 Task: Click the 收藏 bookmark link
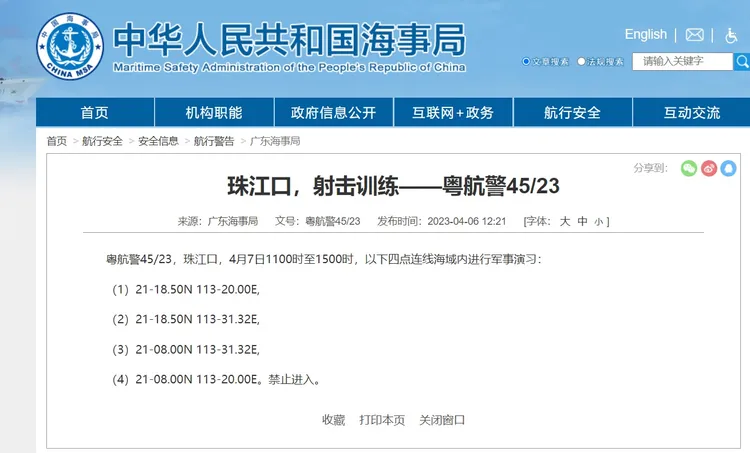(x=333, y=420)
